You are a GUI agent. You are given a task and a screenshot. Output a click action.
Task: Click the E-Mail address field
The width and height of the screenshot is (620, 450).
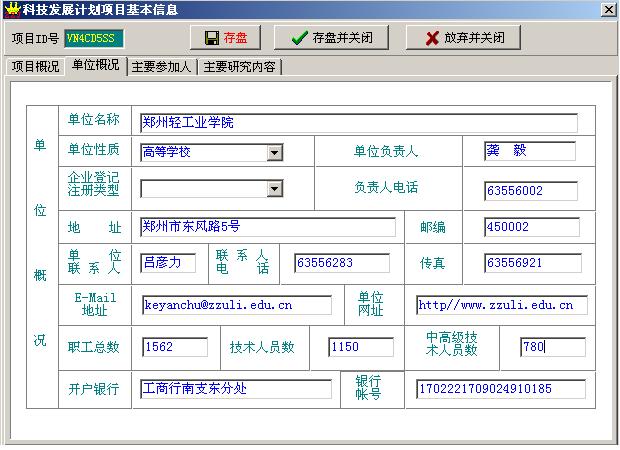click(236, 305)
